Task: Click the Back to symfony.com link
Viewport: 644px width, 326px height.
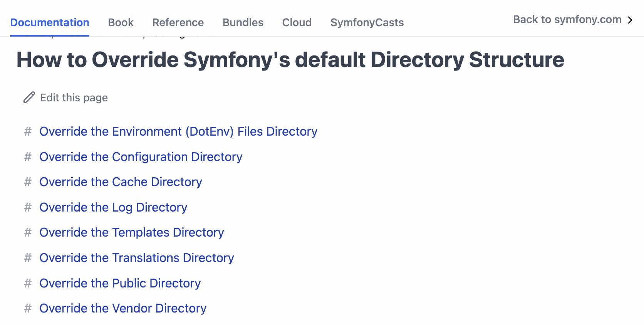Action: pyautogui.click(x=567, y=20)
